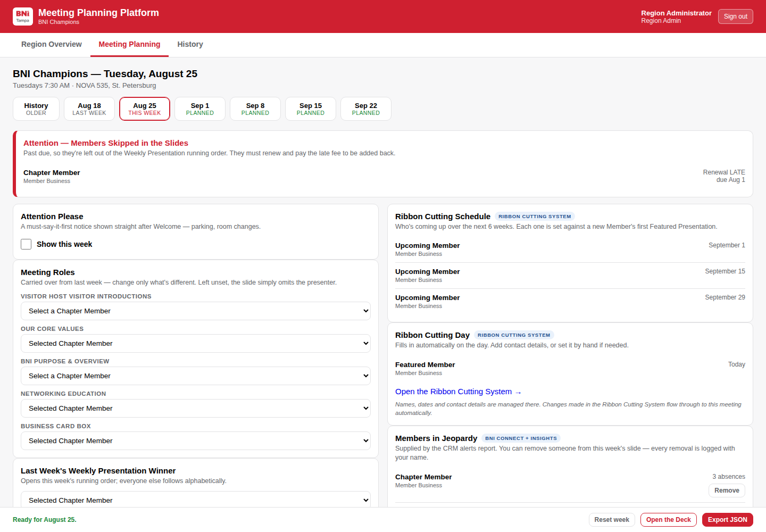Viewport: 766px width, 532px height.
Task: Sign out of the platform
Action: 736,16
